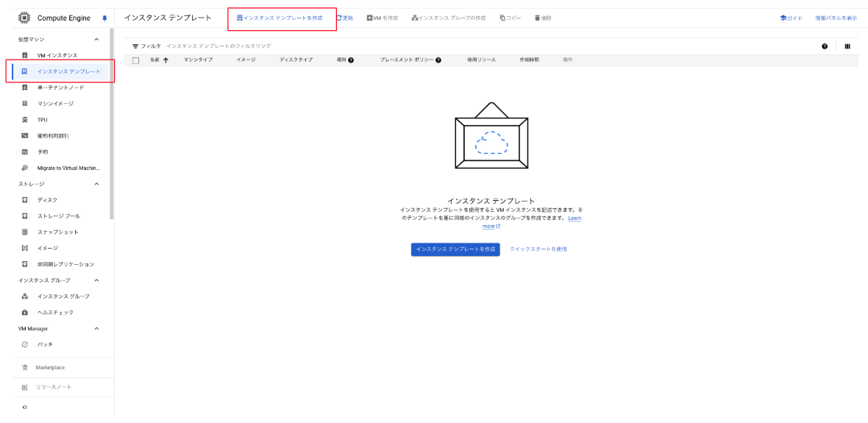Click インスタンス グループの作成 in the toolbar
868x423 pixels.
pos(449,18)
